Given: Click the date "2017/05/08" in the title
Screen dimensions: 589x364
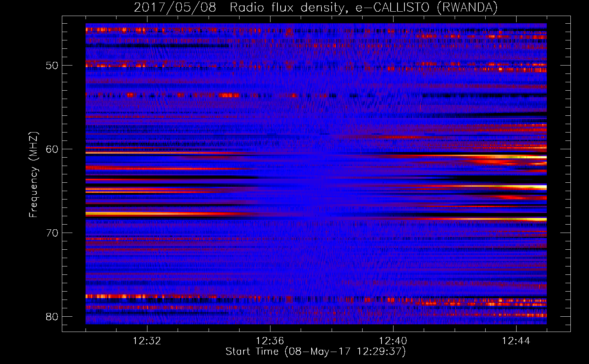Looking at the screenshot, I should (x=175, y=7).
